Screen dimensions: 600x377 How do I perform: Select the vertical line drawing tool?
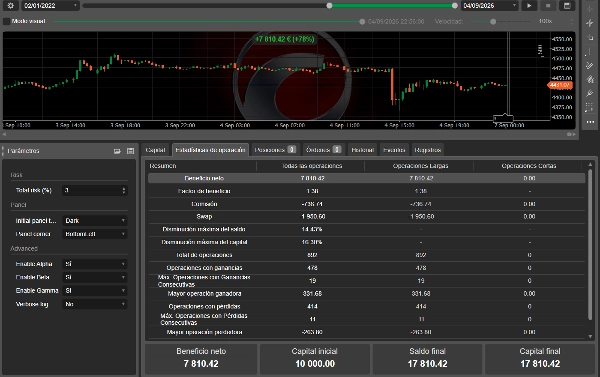pyautogui.click(x=590, y=51)
